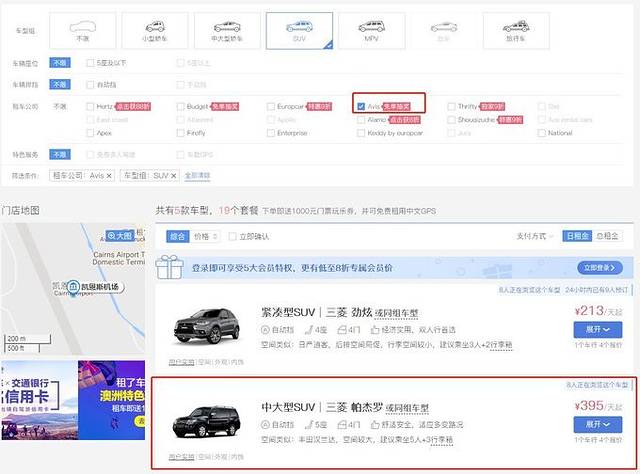640x474 pixels.
Task: Open the 支付方式 dropdown
Action: pos(535,237)
